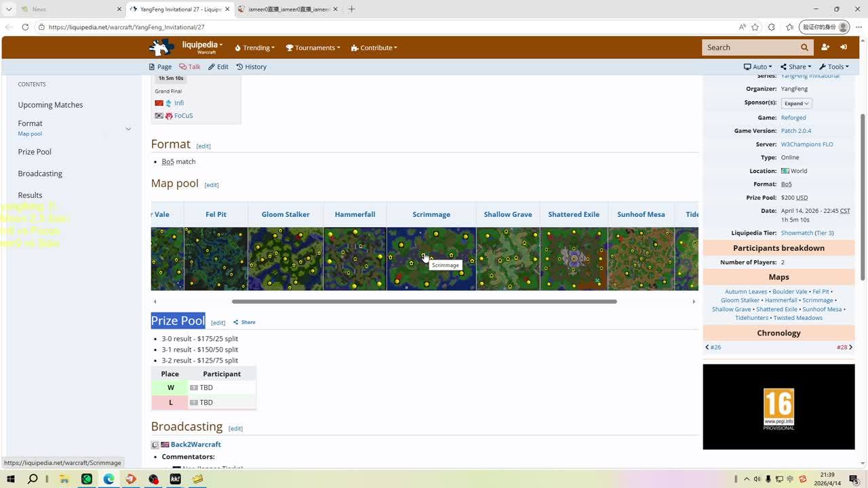Open the Tournaments dropdown menu
The width and height of the screenshot is (868, 488).
coord(313,47)
